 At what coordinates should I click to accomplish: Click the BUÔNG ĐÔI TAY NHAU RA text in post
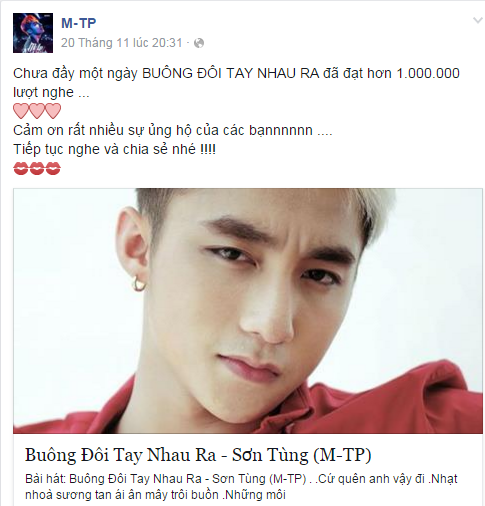point(231,73)
